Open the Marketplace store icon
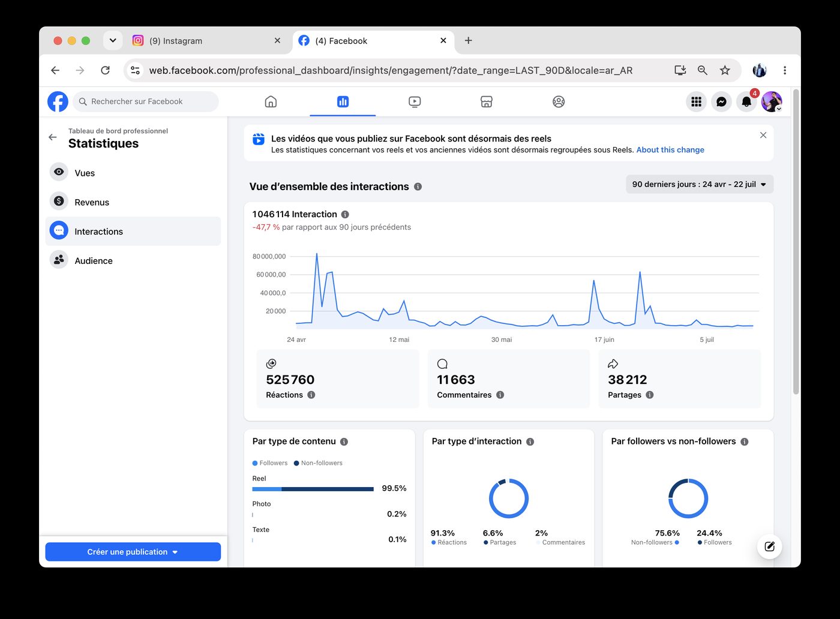Screen dimensions: 840x619 pyautogui.click(x=487, y=101)
